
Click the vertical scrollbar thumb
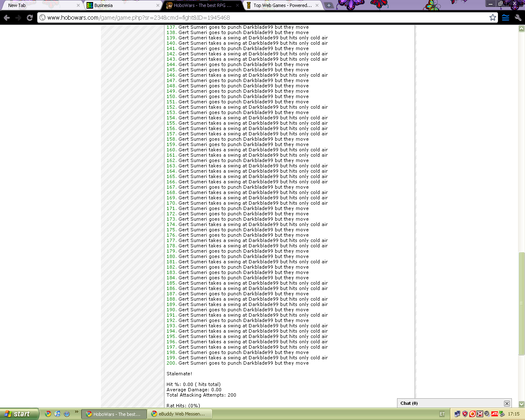tap(521, 304)
